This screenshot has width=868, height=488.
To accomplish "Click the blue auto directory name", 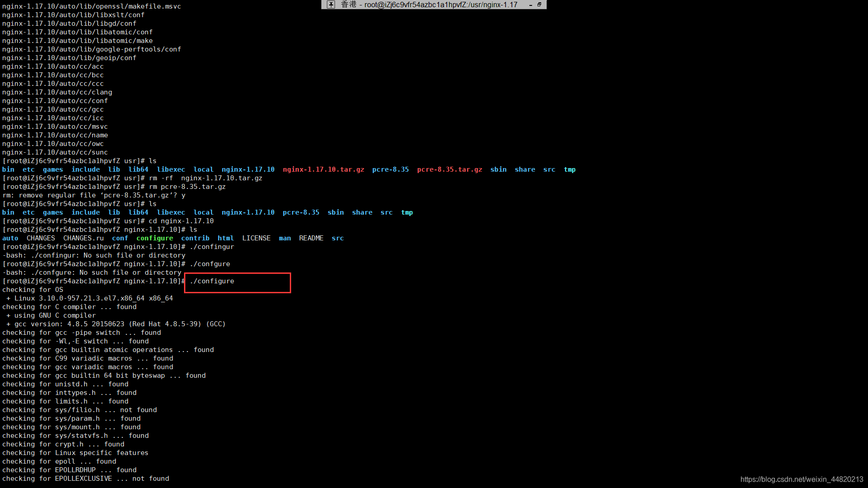I will pyautogui.click(x=10, y=238).
